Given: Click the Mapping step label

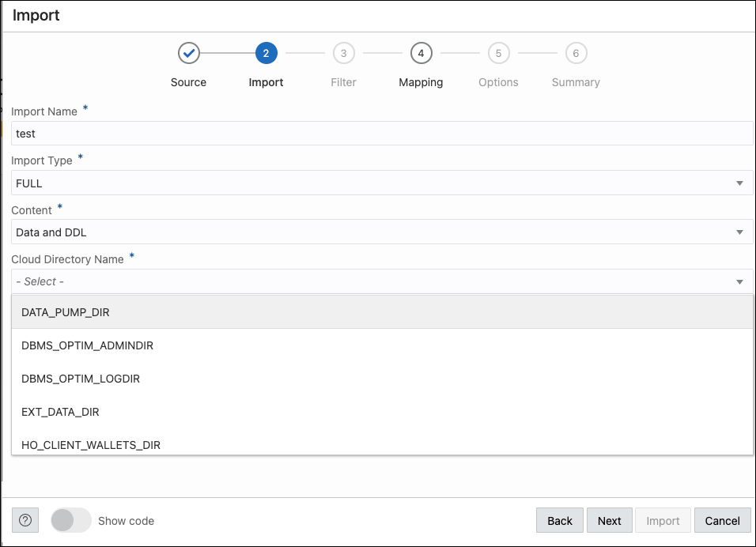Looking at the screenshot, I should [x=421, y=82].
